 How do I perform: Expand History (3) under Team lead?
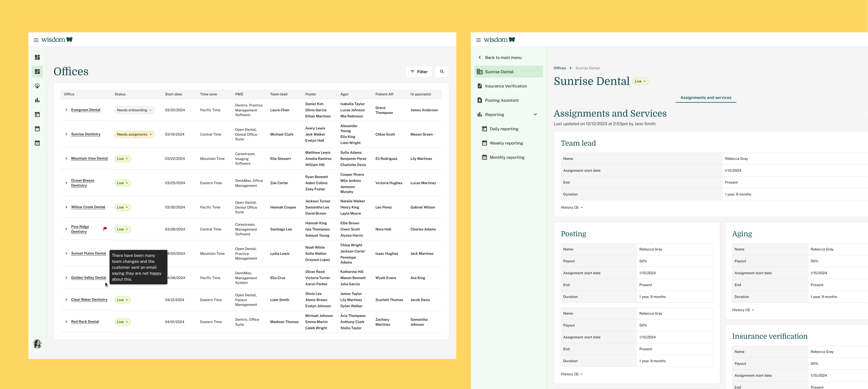[571, 207]
